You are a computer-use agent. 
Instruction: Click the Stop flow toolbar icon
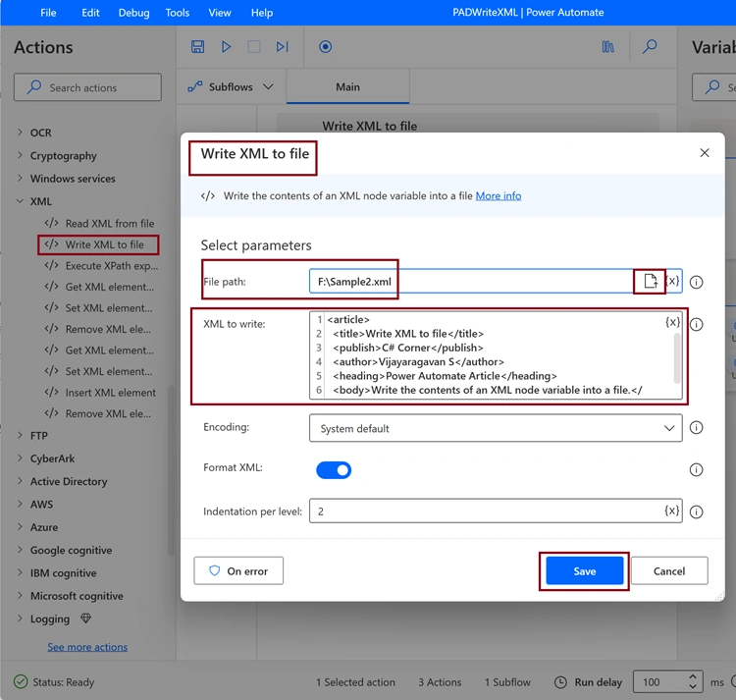(254, 47)
